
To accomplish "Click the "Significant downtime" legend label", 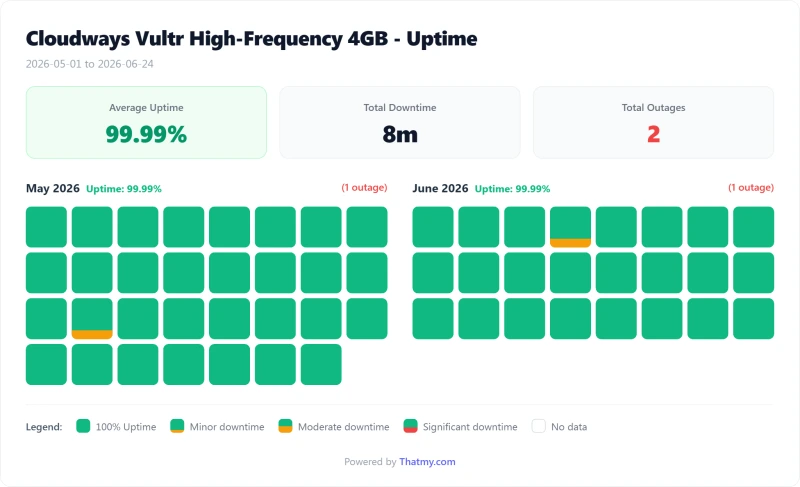I will tap(470, 427).
